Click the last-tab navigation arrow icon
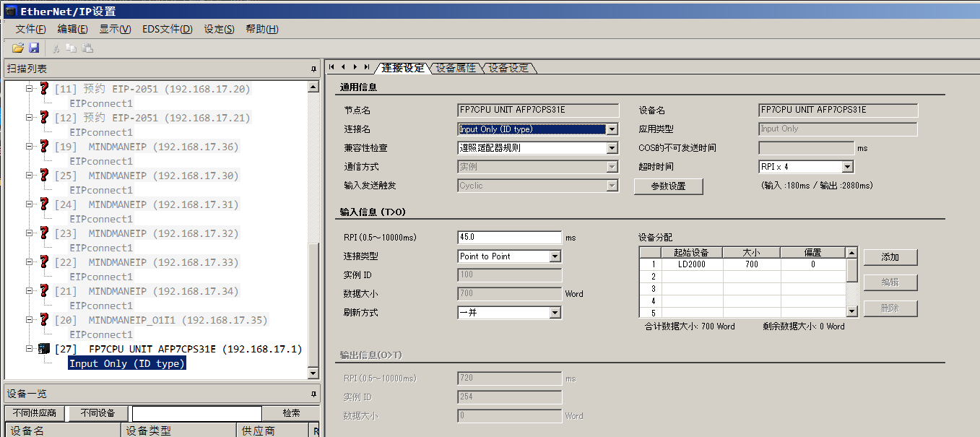Image resolution: width=980 pixels, height=437 pixels. (x=367, y=67)
